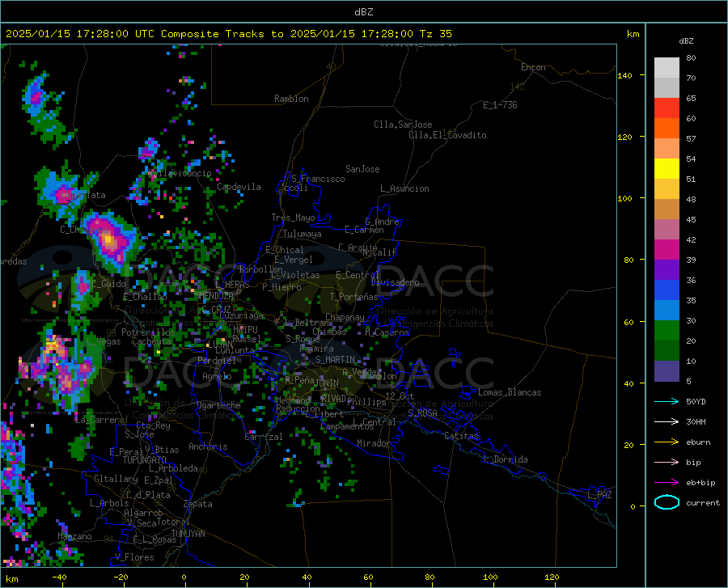Click the 51 dBZ yellow color swatch
The height and width of the screenshot is (588, 728).
(667, 168)
